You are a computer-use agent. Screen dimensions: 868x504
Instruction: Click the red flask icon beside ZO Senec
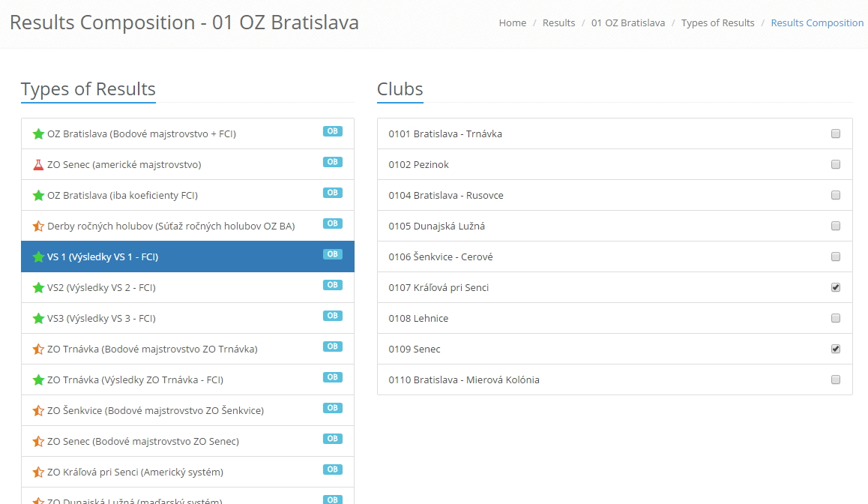(x=38, y=165)
